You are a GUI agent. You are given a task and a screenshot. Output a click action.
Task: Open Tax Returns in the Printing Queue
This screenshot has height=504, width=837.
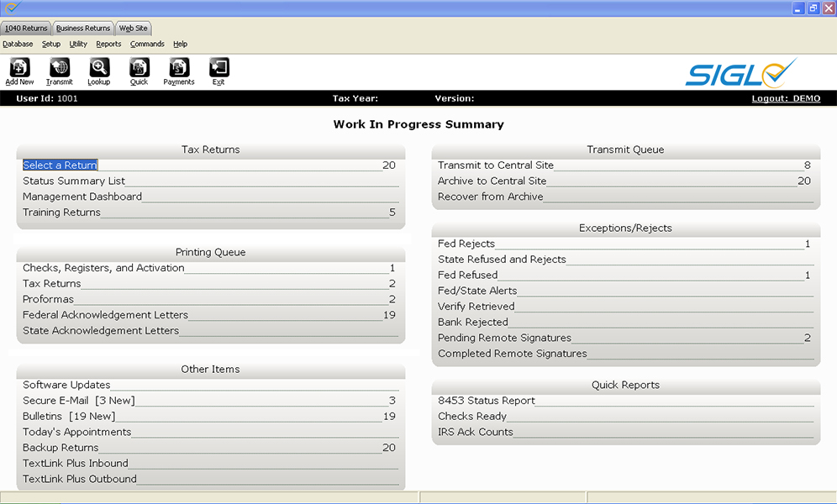click(52, 283)
